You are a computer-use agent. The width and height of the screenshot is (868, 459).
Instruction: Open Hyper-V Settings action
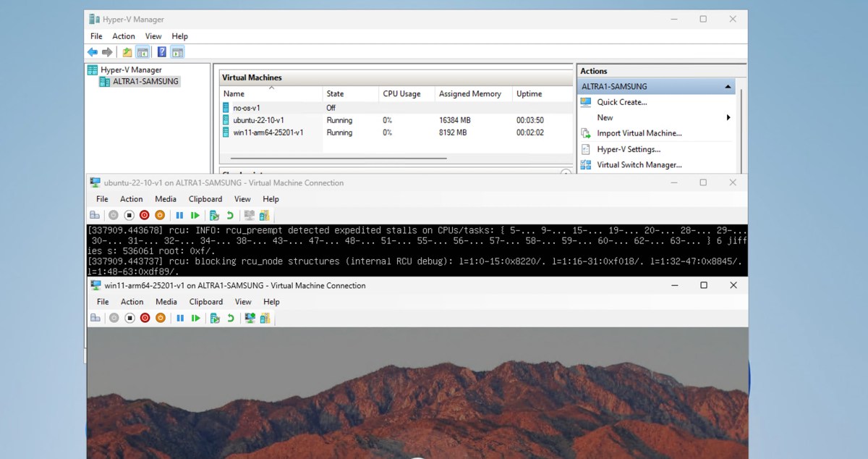[x=629, y=149]
